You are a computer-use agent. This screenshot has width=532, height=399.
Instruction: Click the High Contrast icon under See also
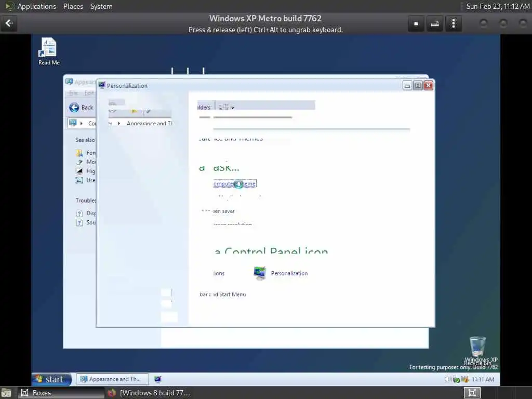pyautogui.click(x=79, y=171)
